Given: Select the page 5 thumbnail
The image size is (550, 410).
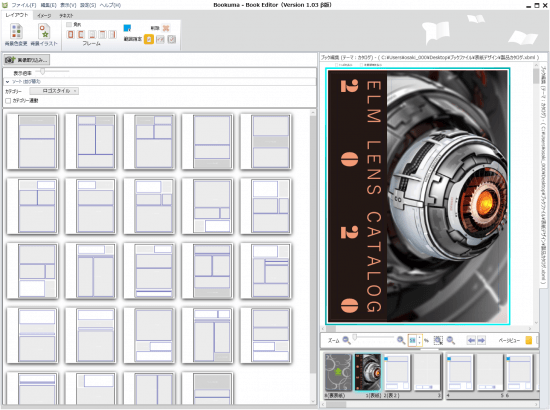Looking at the screenshot, I should tap(490, 372).
